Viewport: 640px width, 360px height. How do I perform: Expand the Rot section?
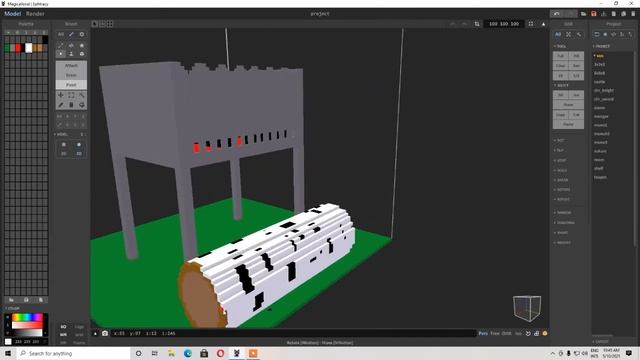pyautogui.click(x=560, y=140)
